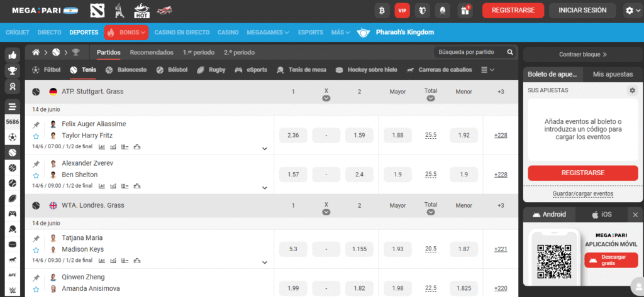Open the trophy sidebar icon
The height and width of the screenshot is (297, 644).
click(13, 71)
